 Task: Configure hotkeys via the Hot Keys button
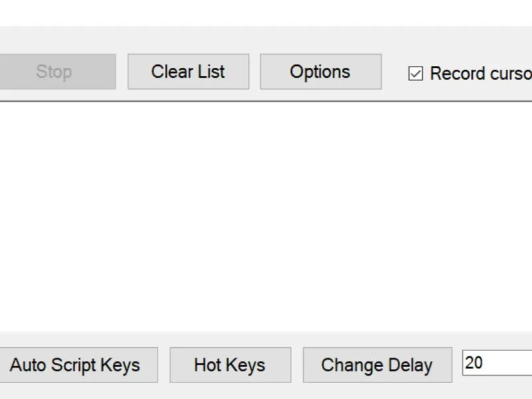229,365
